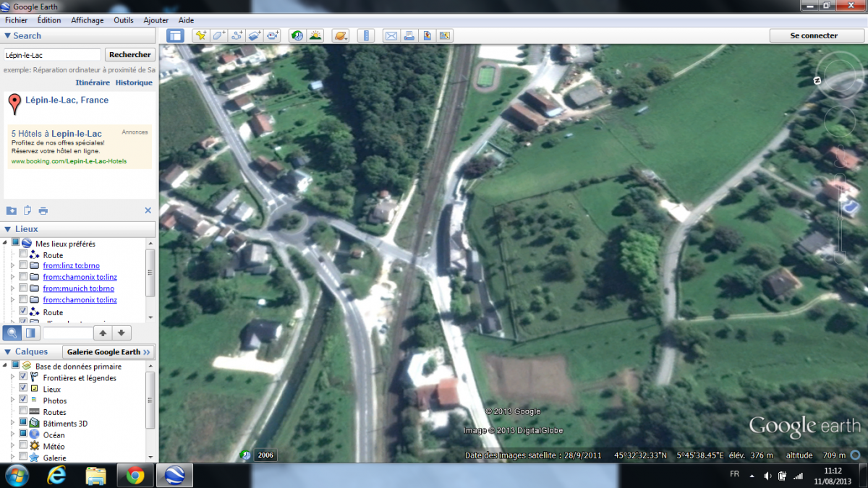The height and width of the screenshot is (488, 868).
Task: Open the Affichage menu
Action: point(88,20)
